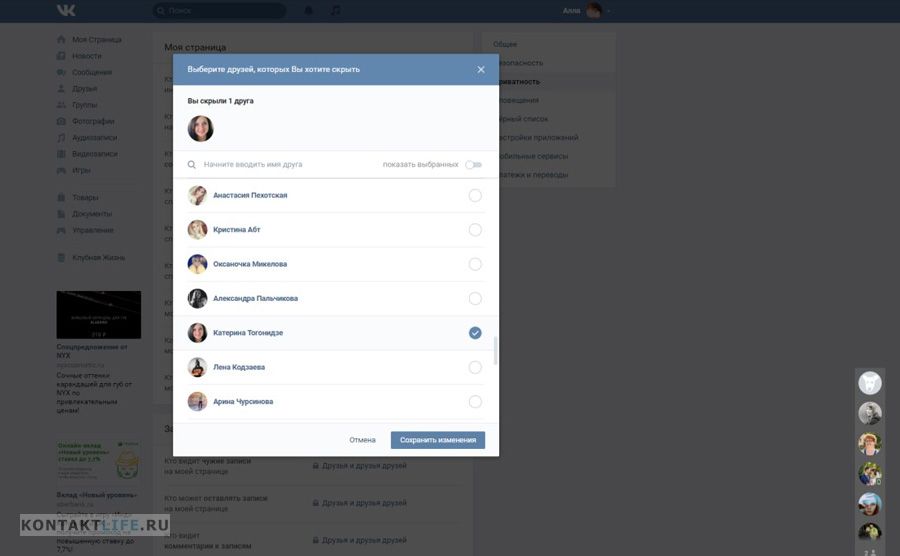The height and width of the screenshot is (556, 900).
Task: Open Группы in left menu
Action: tap(84, 105)
